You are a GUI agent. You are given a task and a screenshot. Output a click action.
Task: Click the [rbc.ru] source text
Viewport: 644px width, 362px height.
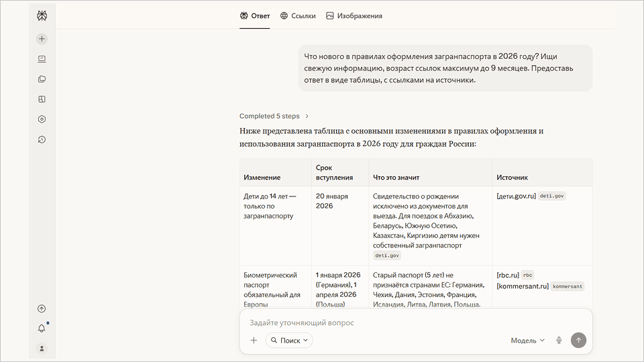coord(508,276)
